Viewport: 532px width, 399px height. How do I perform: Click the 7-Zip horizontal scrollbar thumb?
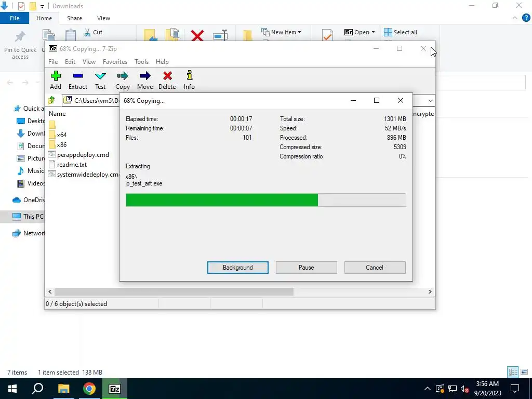pyautogui.click(x=174, y=291)
